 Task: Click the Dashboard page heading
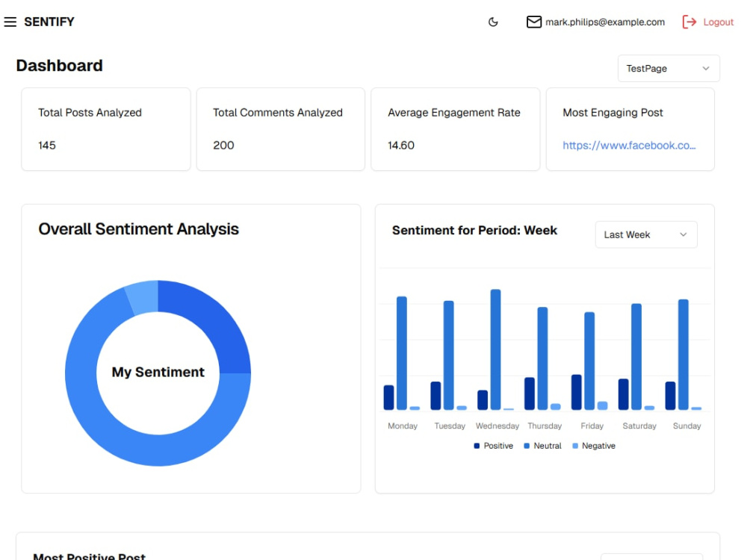[x=60, y=66]
